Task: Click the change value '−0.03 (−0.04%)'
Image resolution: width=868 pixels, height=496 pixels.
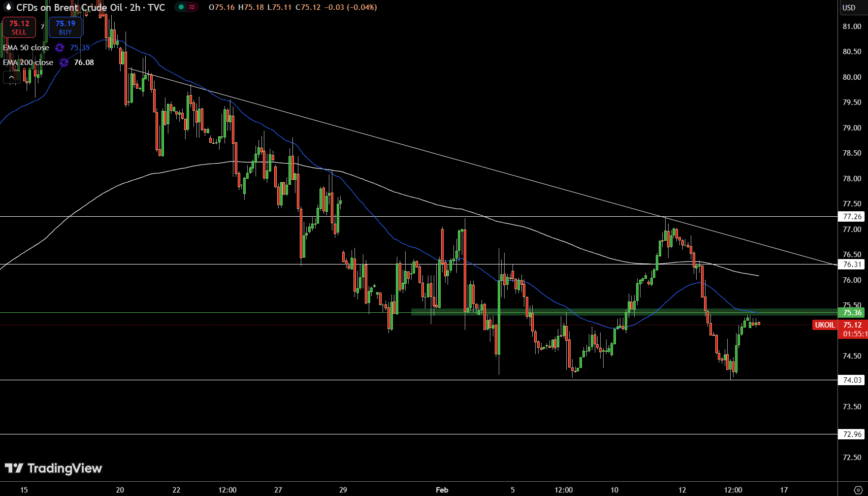Action: [351, 7]
